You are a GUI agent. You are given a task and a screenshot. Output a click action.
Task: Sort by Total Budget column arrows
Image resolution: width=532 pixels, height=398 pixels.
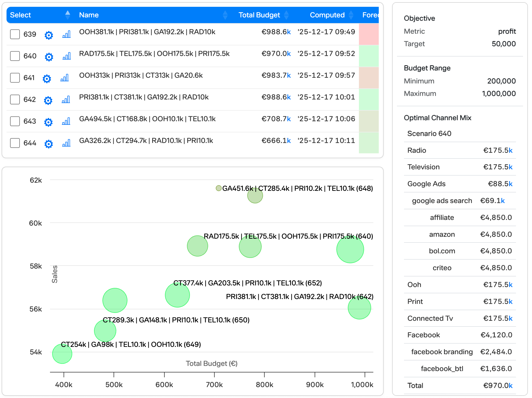(x=286, y=15)
